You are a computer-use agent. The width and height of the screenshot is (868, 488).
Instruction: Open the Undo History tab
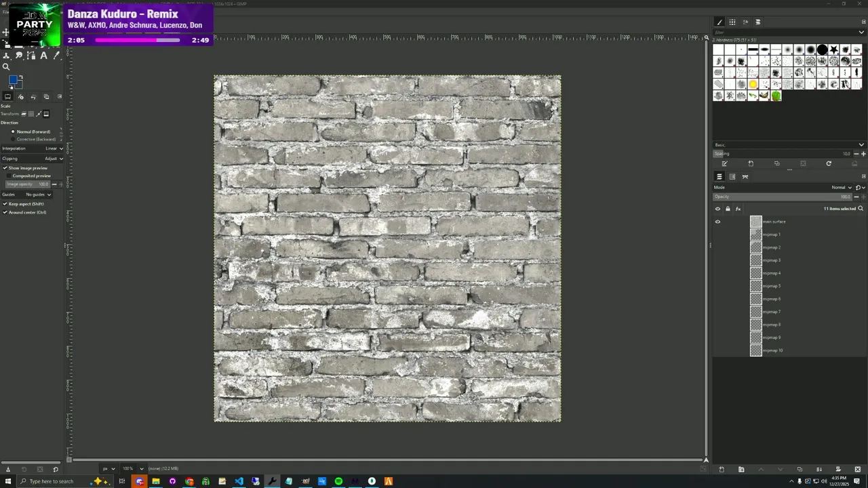[33, 97]
